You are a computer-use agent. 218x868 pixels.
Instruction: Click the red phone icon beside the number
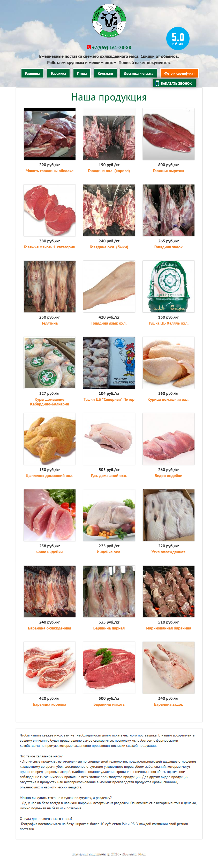point(89,48)
